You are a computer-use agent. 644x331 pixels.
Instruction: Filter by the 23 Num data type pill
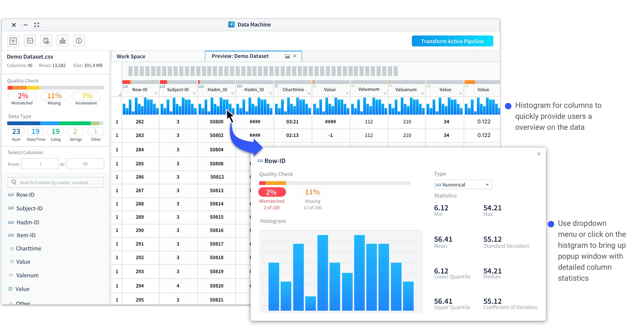(16, 132)
